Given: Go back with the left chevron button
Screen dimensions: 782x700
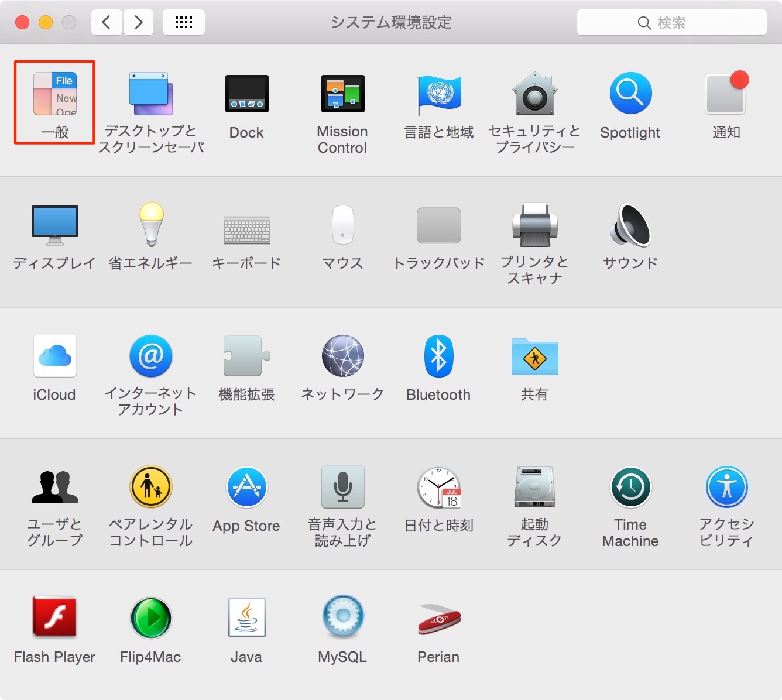Looking at the screenshot, I should pos(107,23).
